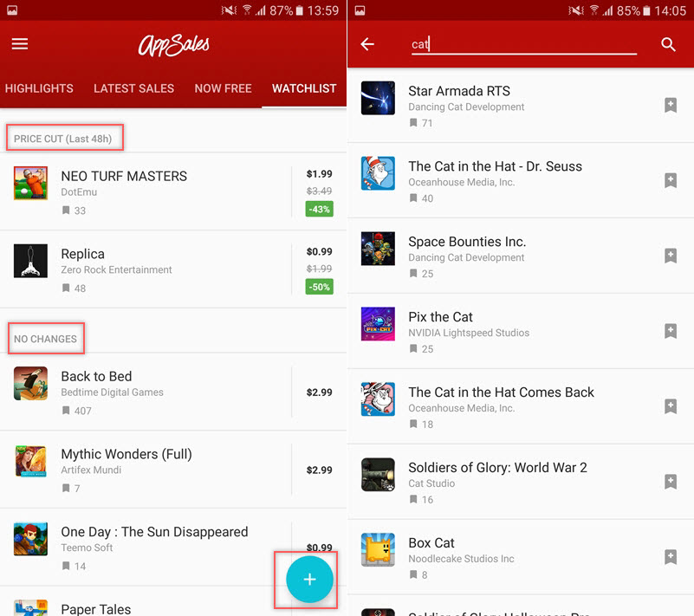Bookmark Space Bounties Inc. to watchlist

coord(671,256)
